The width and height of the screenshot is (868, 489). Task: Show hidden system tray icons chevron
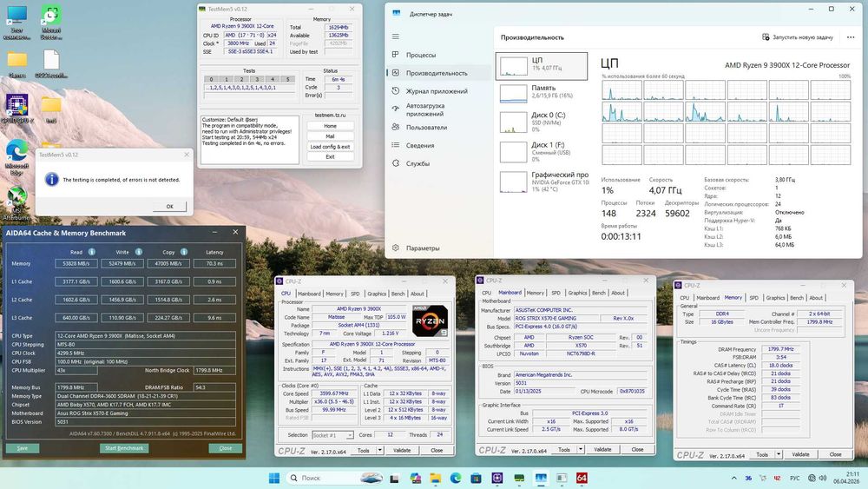pos(734,478)
